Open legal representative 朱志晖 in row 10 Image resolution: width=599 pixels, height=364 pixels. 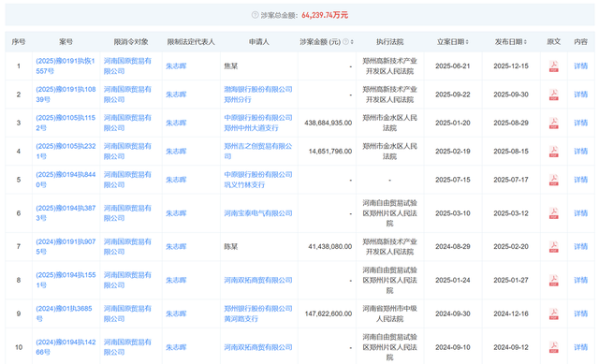pyautogui.click(x=176, y=347)
